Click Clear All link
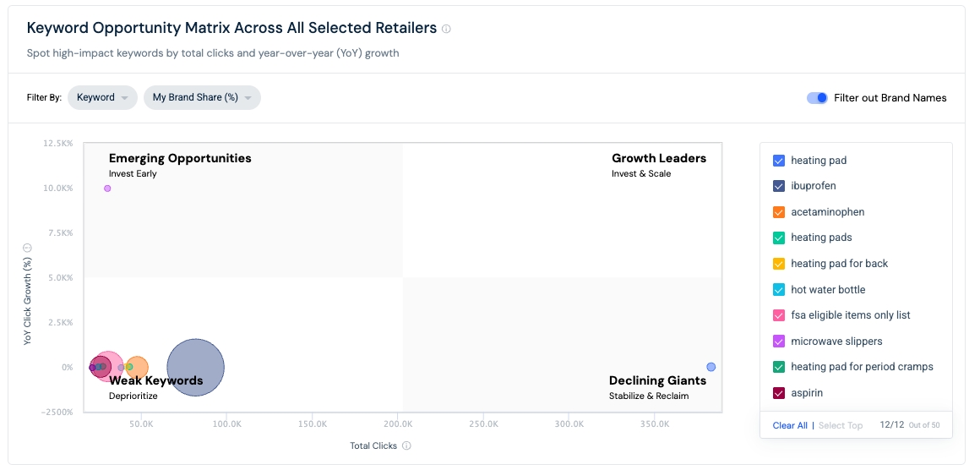This screenshot has height=470, width=980. point(790,426)
